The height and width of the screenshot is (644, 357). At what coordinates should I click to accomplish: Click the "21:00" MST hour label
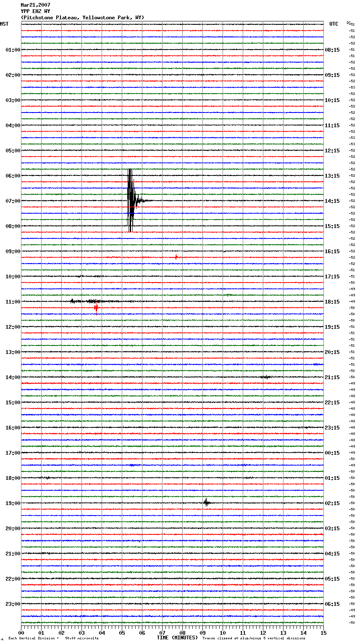coord(13,554)
